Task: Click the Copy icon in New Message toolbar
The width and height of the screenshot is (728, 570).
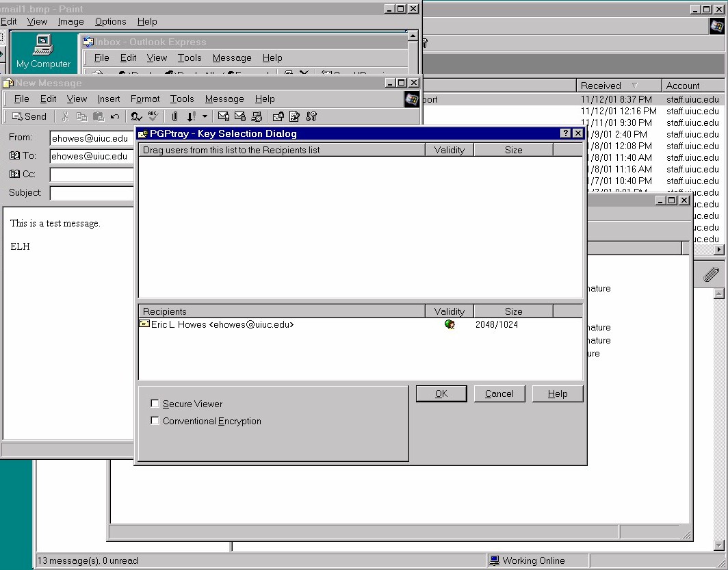Action: [81, 116]
